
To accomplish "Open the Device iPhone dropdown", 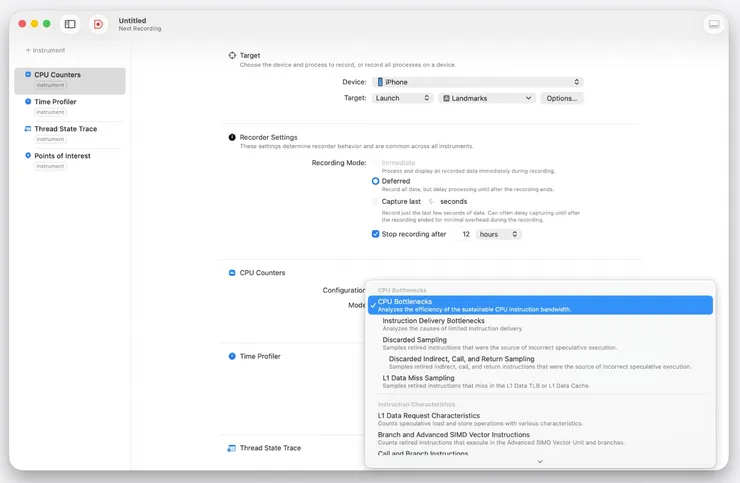I will pyautogui.click(x=478, y=82).
